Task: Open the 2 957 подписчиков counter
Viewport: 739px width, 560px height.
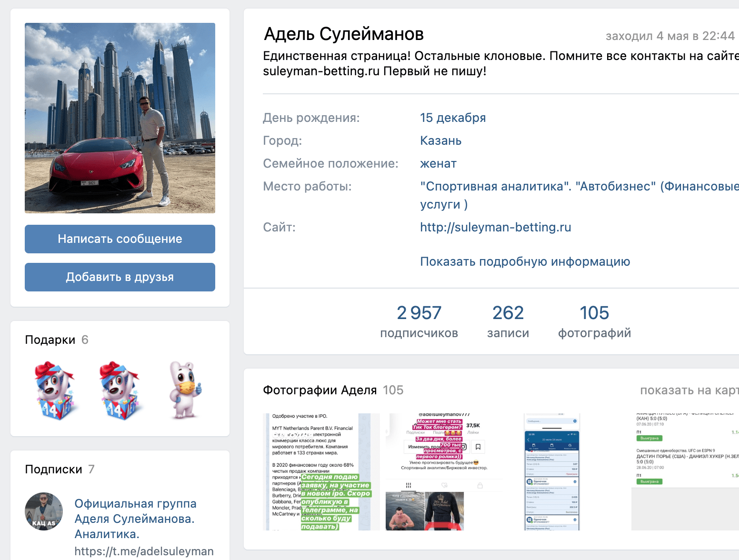Action: tap(419, 321)
